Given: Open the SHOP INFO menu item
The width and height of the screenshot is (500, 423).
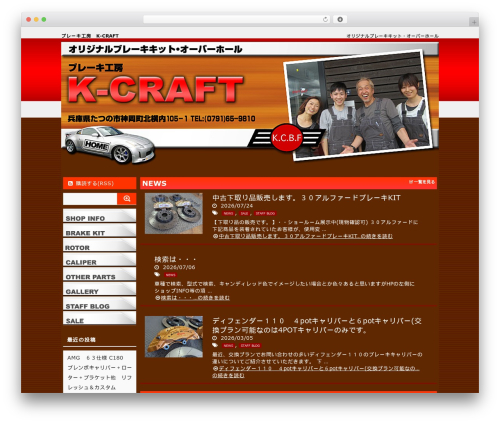Looking at the screenshot, I should [99, 216].
